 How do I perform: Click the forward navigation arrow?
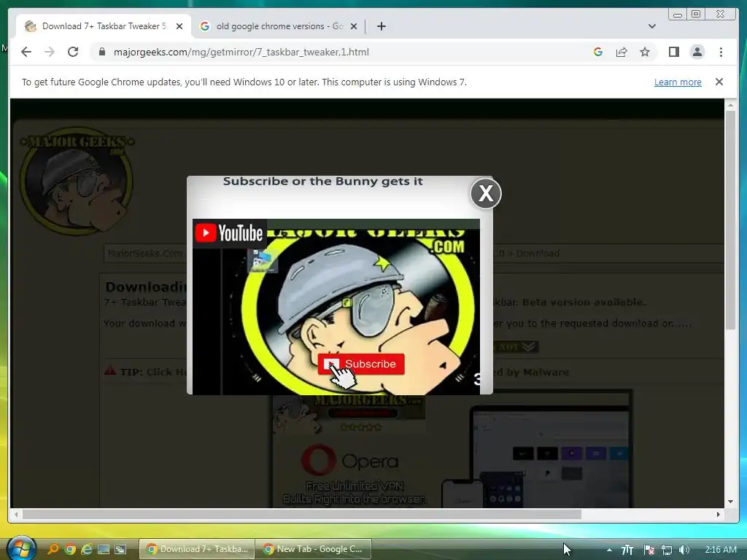click(x=50, y=52)
